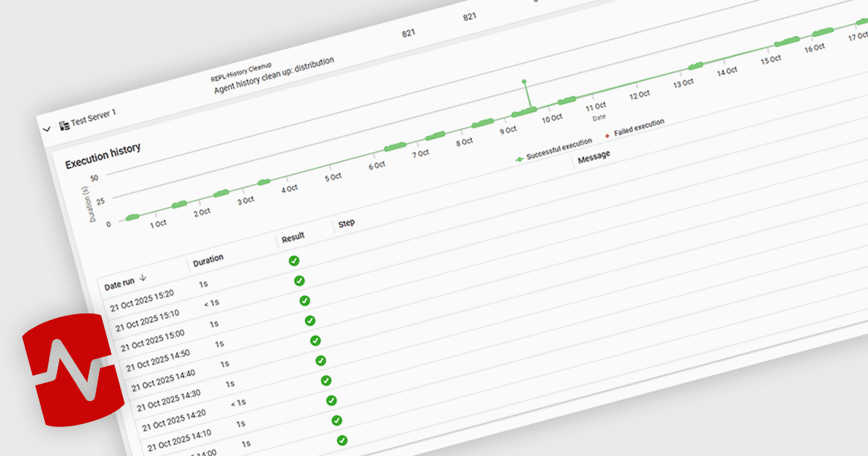Screen dimensions: 868x456
Task: Click the < 1s duration of the 15:10 run
Action: (x=212, y=304)
